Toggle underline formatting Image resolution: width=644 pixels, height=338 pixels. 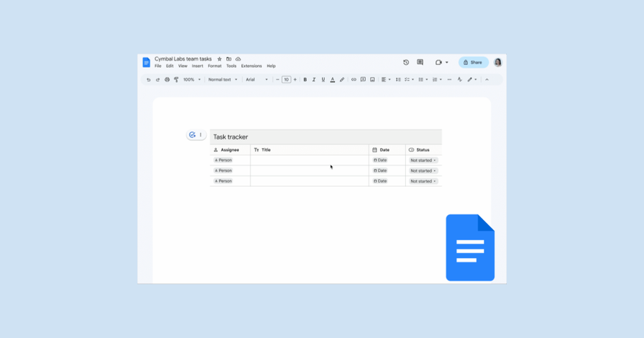(x=323, y=79)
